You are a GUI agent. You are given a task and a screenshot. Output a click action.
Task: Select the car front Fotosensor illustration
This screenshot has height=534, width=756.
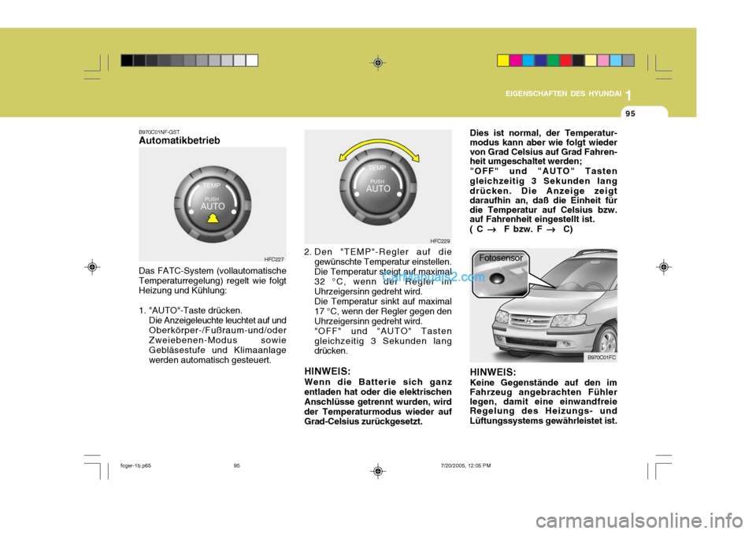(543, 306)
